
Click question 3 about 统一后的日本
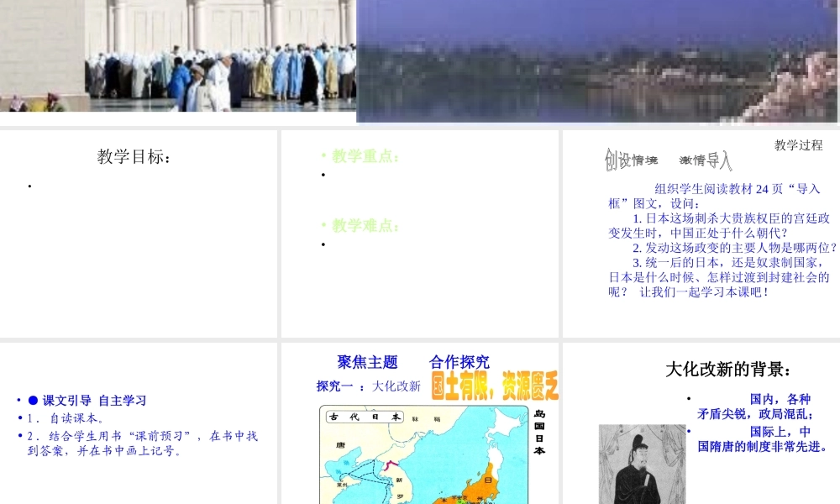click(719, 277)
